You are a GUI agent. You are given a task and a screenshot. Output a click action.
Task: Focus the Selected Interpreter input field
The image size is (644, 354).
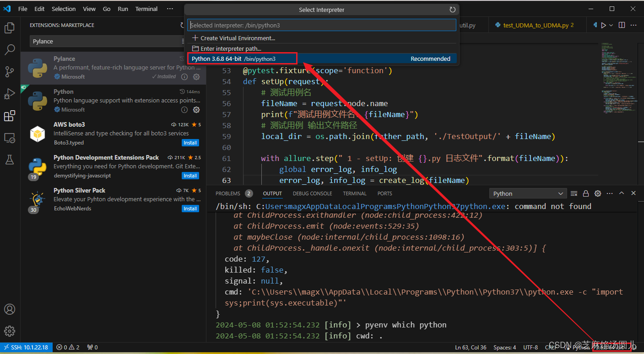point(322,25)
